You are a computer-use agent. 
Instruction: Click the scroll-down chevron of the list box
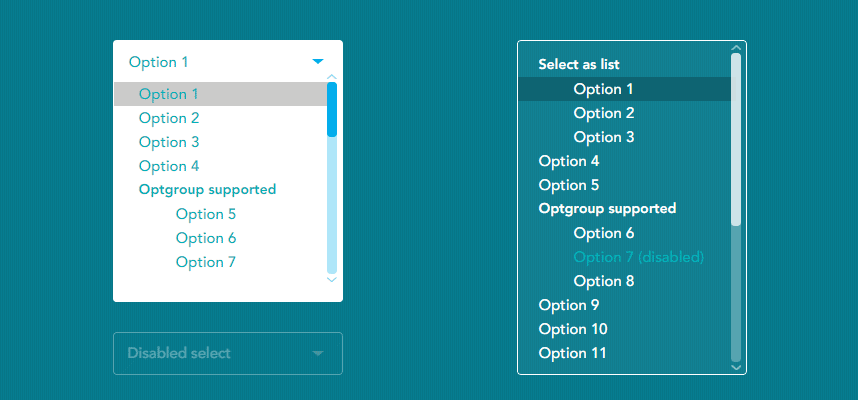point(736,367)
